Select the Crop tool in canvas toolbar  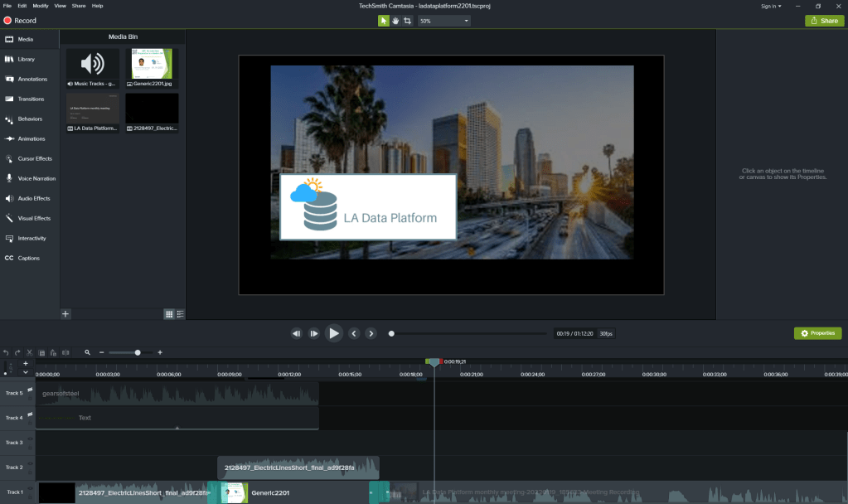click(407, 21)
